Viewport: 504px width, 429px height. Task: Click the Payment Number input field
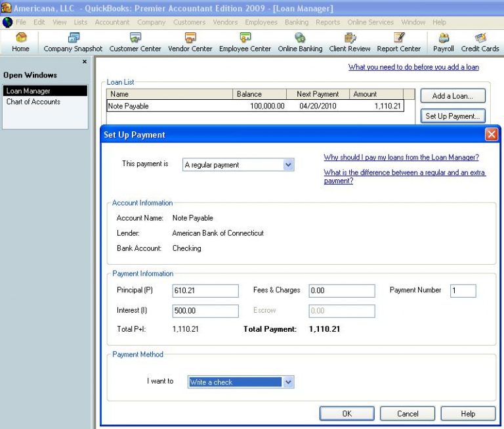[x=463, y=290]
